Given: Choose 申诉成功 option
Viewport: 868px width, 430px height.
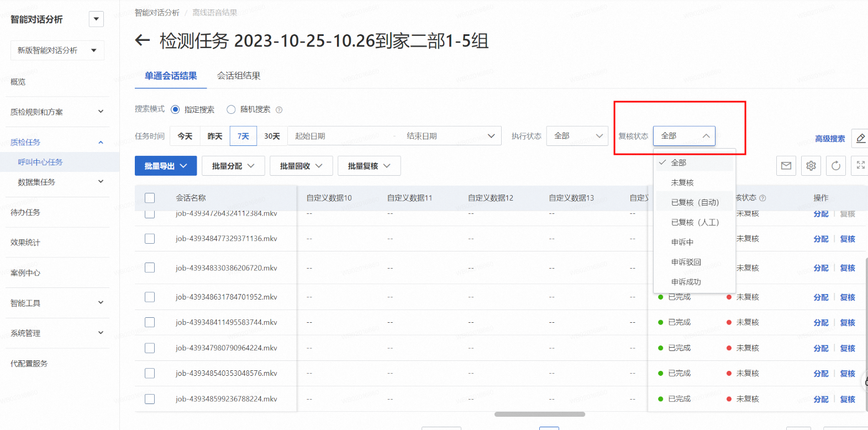Looking at the screenshot, I should [694, 282].
